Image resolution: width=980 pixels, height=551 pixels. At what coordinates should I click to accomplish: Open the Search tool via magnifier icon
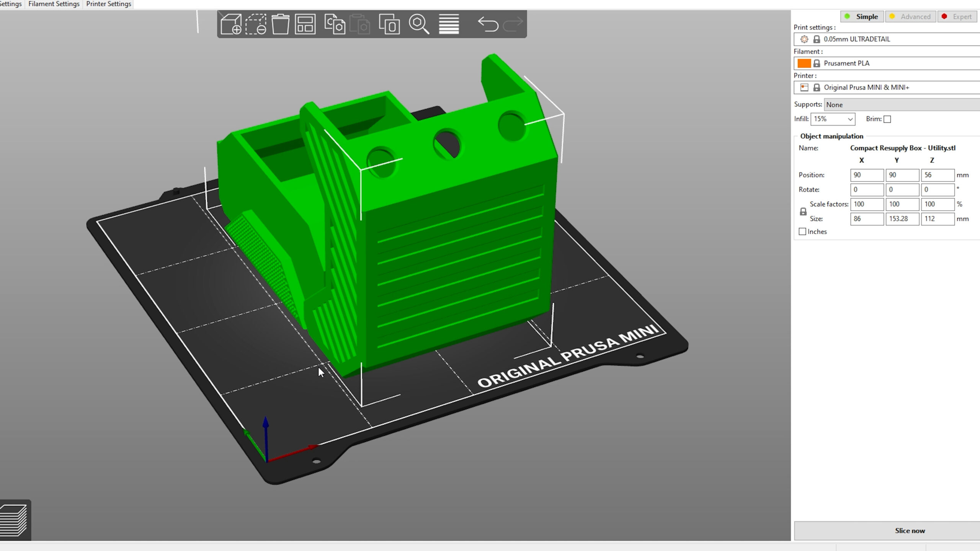[x=419, y=24]
